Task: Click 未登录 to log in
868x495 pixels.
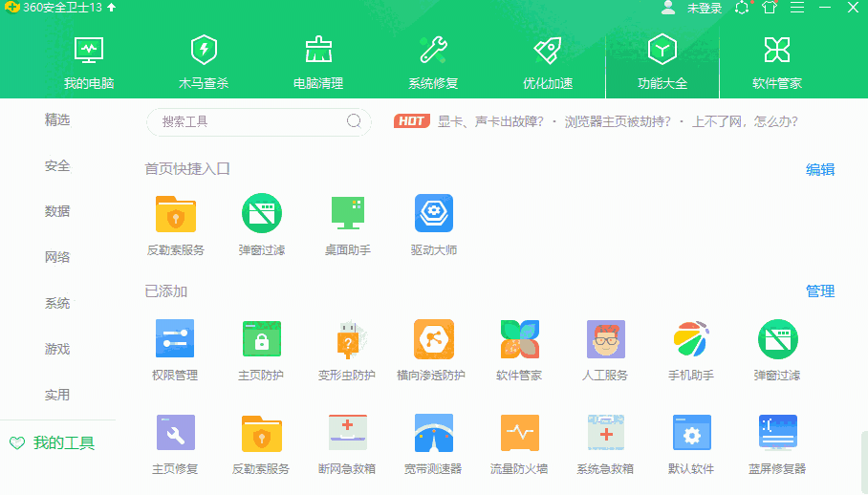Action: pyautogui.click(x=705, y=9)
